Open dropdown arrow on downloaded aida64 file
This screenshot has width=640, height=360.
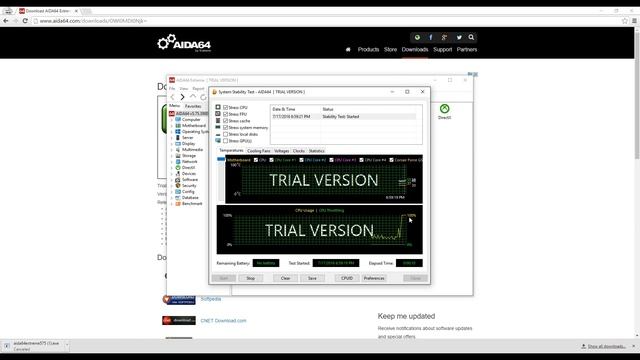pos(67,346)
